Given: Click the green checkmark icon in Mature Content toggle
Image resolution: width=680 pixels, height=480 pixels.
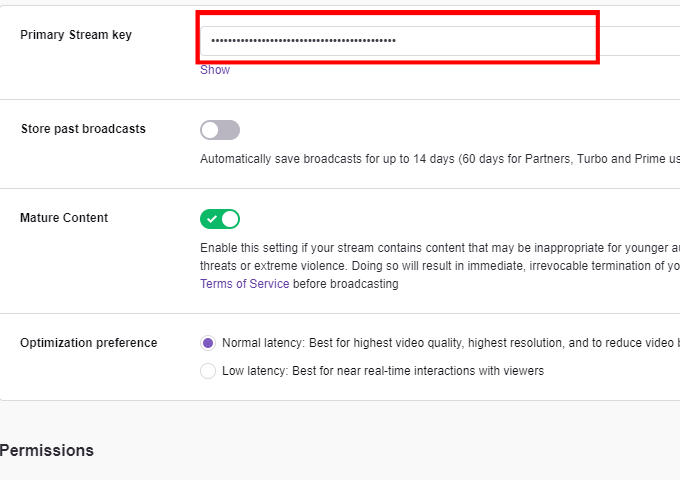Looking at the screenshot, I should (x=212, y=219).
